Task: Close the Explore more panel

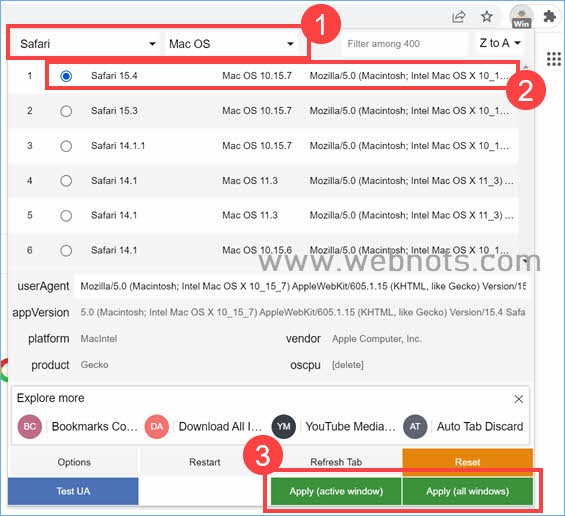Action: click(x=519, y=399)
